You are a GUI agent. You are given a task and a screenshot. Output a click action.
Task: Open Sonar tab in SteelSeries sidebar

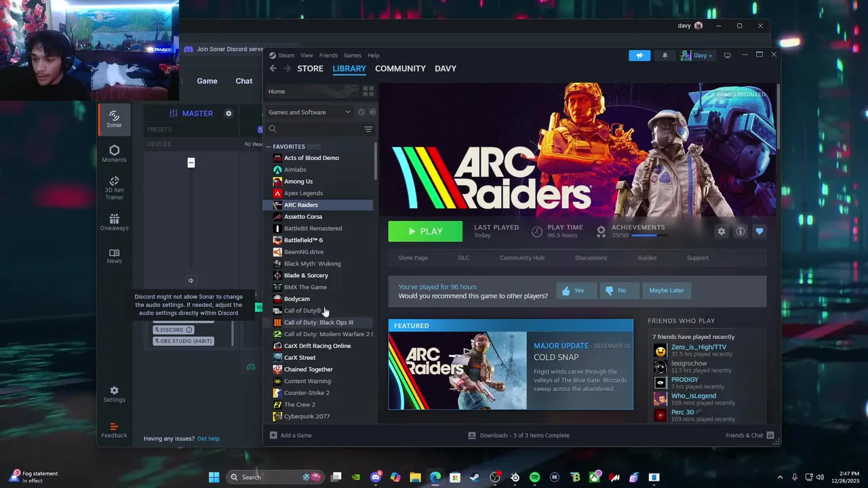tap(114, 119)
